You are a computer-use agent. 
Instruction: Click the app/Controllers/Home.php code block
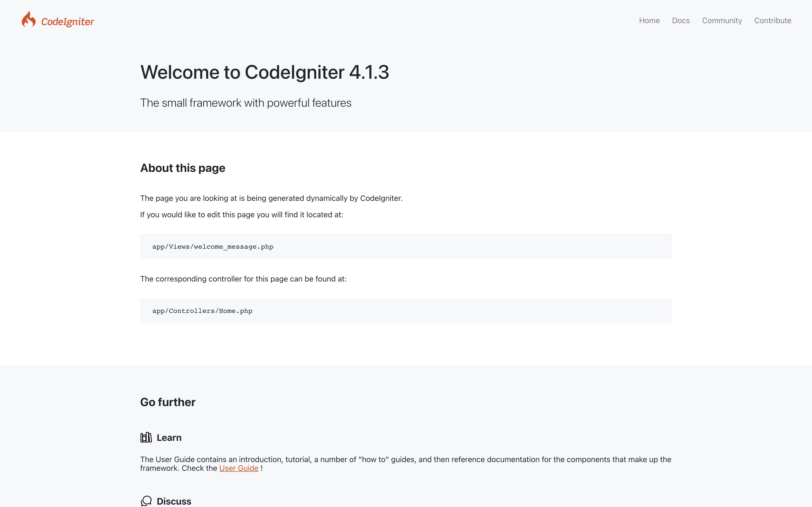[x=406, y=310]
